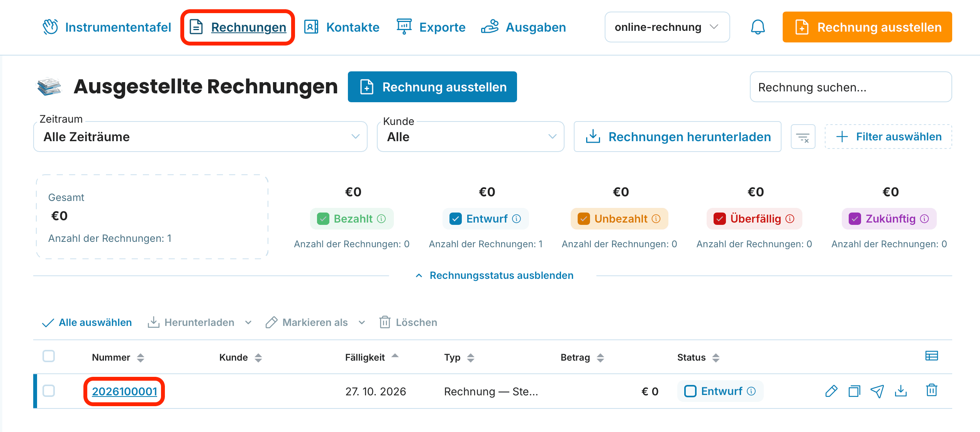Screen dimensions: 980x432
Task: Tick the table header select-all checkbox
Action: (49, 356)
